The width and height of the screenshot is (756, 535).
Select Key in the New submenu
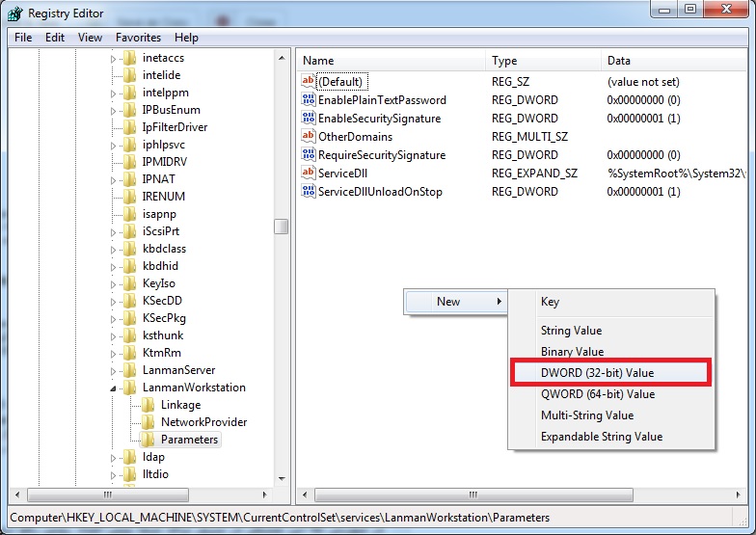[550, 302]
